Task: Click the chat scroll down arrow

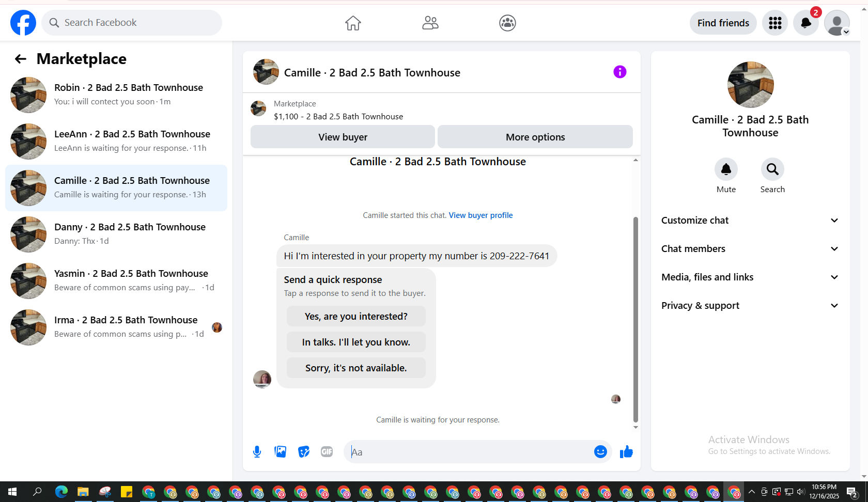Action: (x=636, y=428)
